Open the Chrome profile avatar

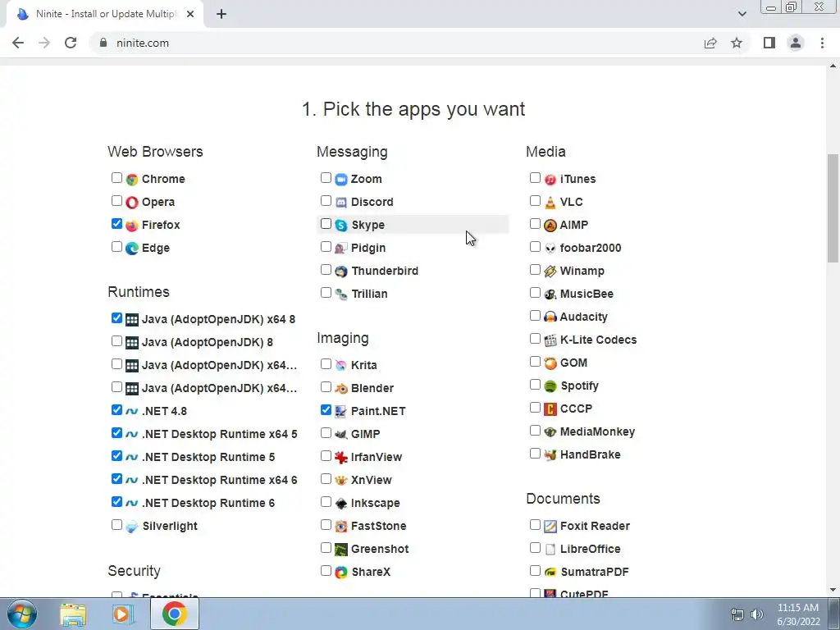pos(796,43)
